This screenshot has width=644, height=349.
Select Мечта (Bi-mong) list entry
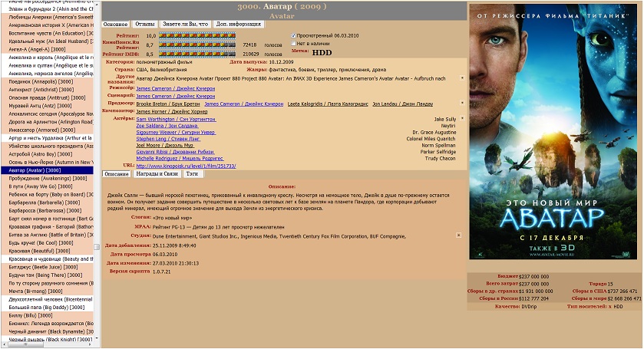coord(48,291)
